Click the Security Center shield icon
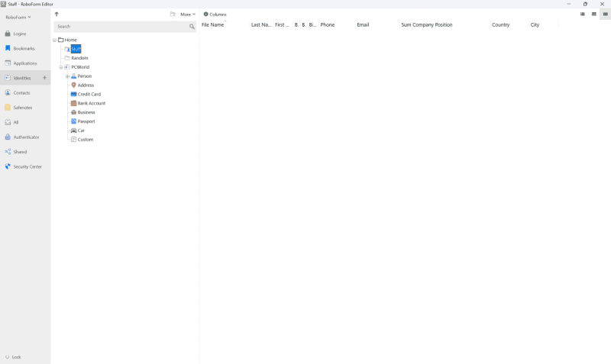 tap(8, 166)
